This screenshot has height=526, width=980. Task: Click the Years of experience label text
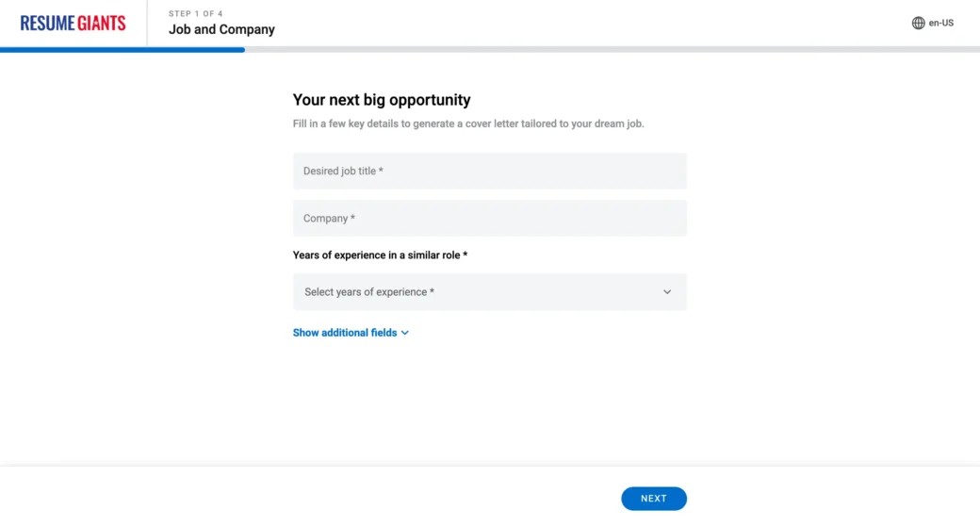coord(380,255)
